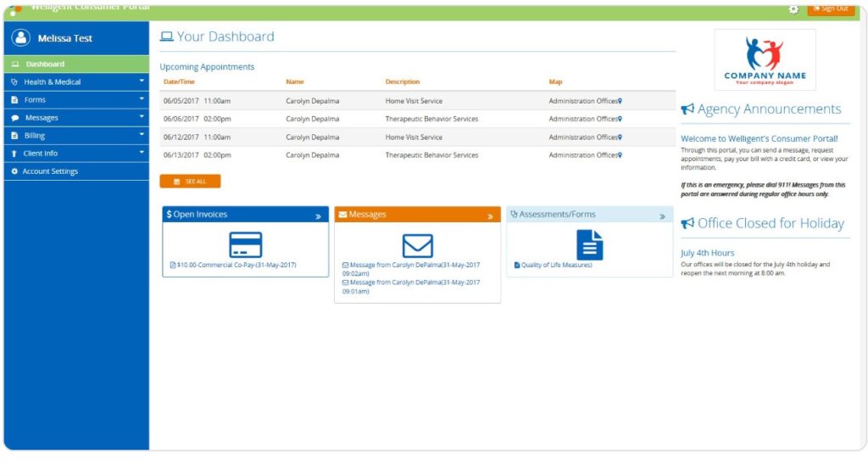The height and width of the screenshot is (476, 868).
Task: Click the Sign Out button
Action: pyautogui.click(x=831, y=8)
